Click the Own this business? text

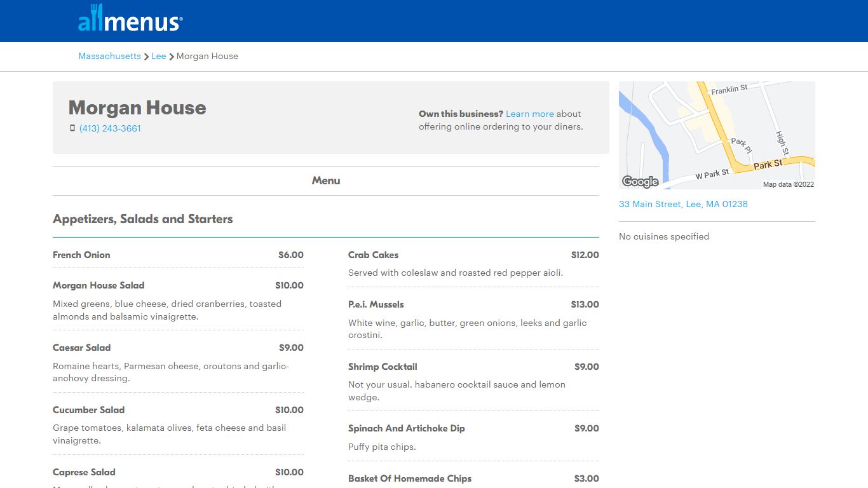[461, 114]
